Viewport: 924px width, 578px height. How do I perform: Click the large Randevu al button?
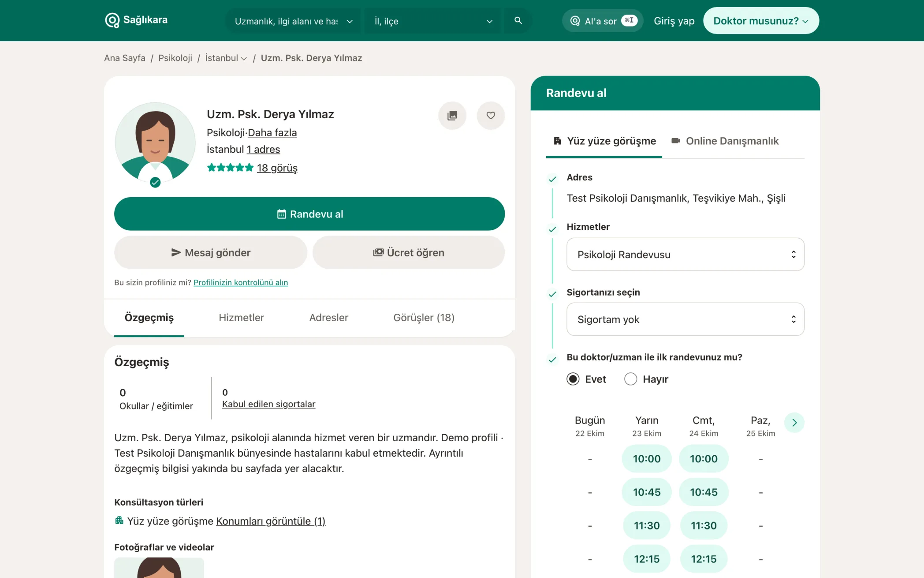pos(309,214)
